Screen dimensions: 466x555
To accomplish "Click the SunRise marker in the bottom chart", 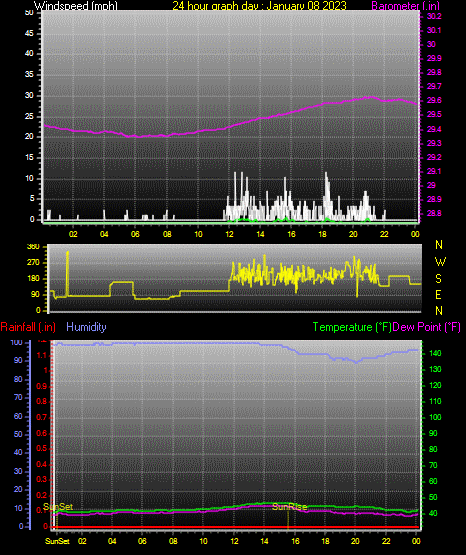I will pyautogui.click(x=289, y=507).
